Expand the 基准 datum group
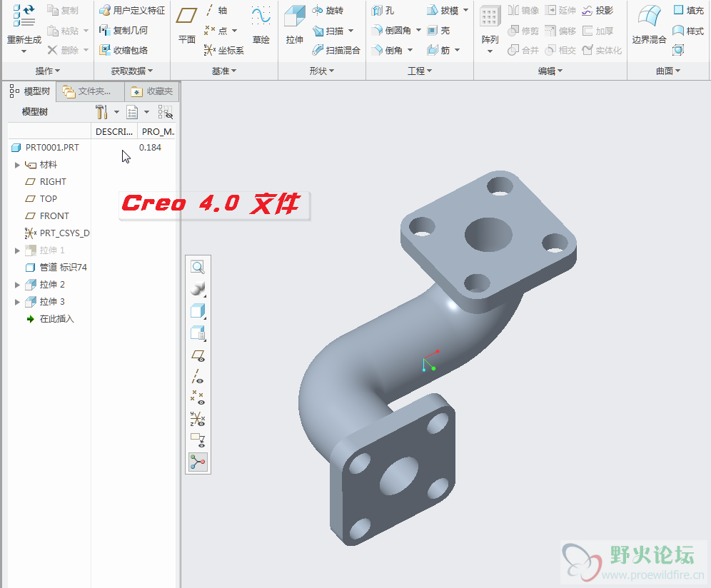Image resolution: width=711 pixels, height=588 pixels. point(224,71)
